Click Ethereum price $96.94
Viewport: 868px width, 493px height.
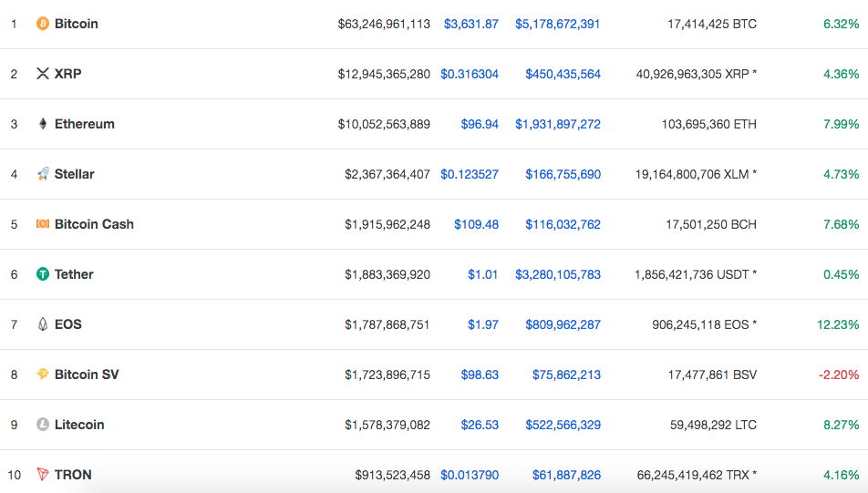click(480, 125)
